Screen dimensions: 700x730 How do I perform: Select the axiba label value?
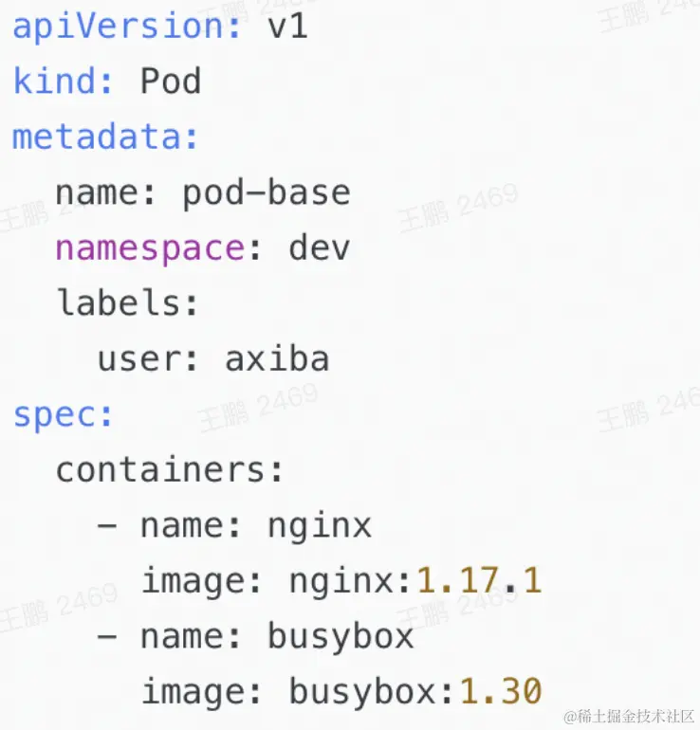coord(277,358)
